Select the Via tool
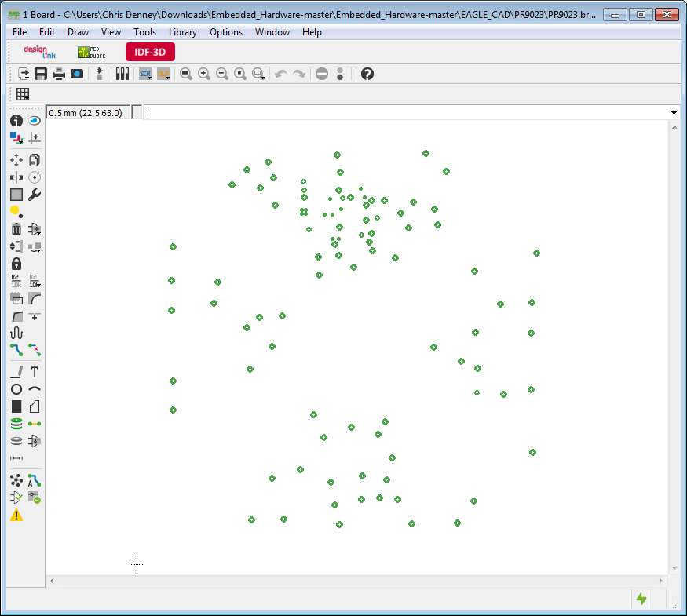The height and width of the screenshot is (616, 687). (x=16, y=424)
